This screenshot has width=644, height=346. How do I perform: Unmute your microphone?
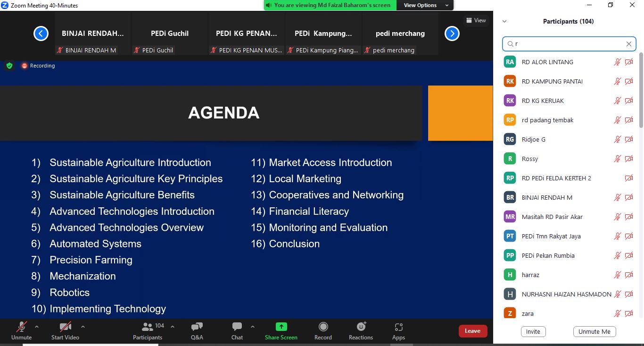click(21, 330)
